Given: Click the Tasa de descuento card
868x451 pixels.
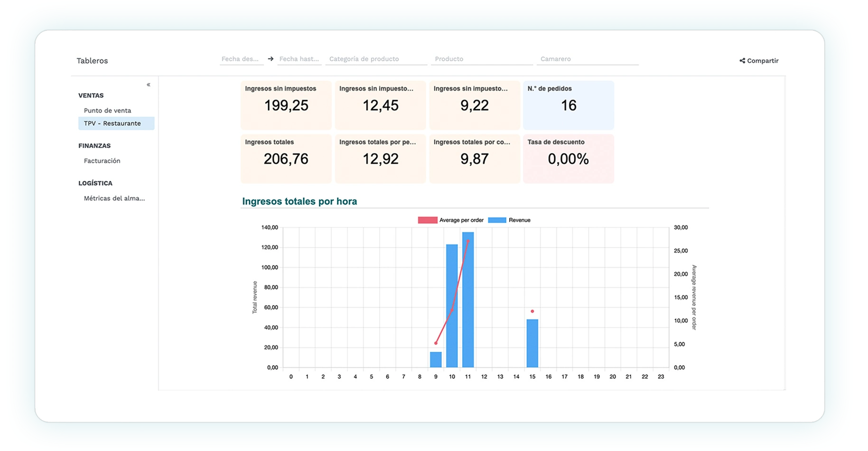Looking at the screenshot, I should (568, 159).
